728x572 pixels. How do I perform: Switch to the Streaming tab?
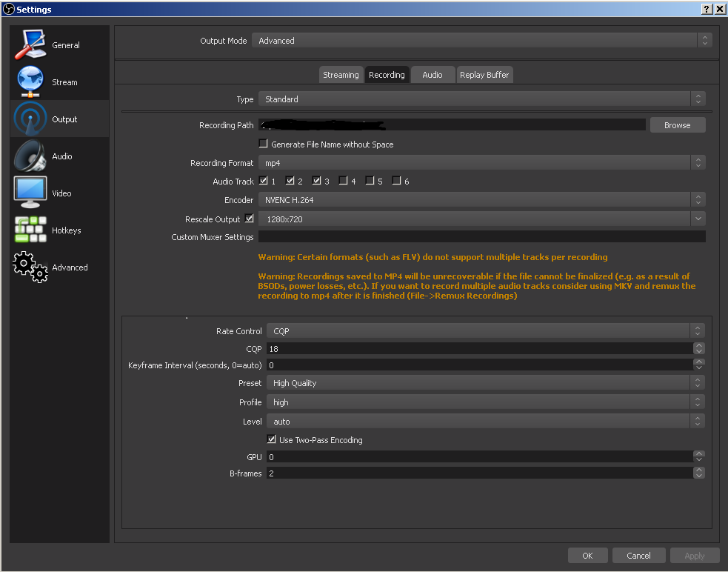point(341,75)
